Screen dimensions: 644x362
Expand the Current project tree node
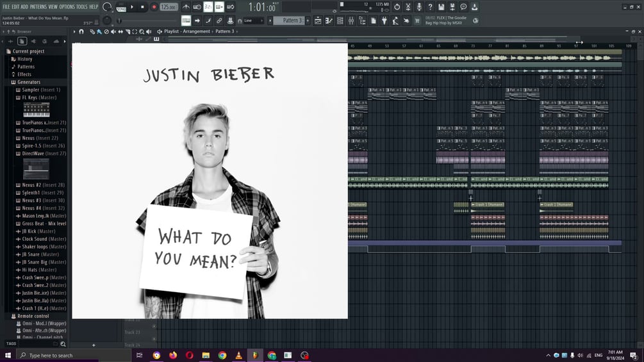26,51
